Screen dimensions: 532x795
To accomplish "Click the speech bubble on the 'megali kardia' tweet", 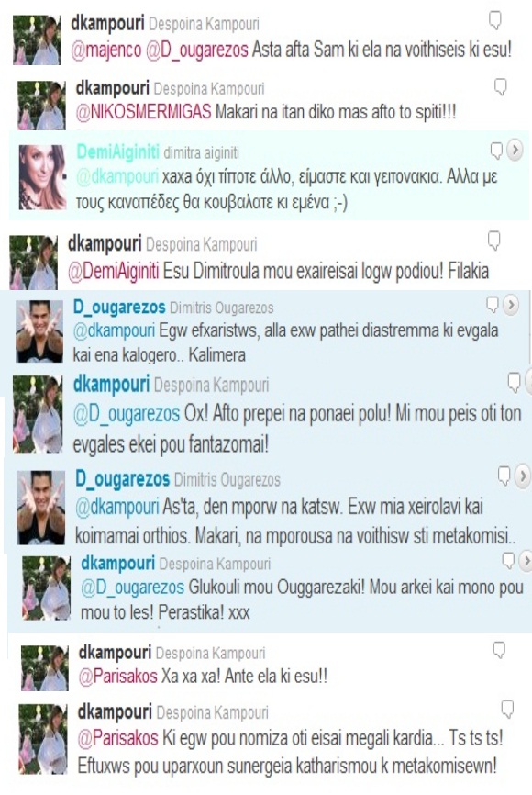I will pyautogui.click(x=507, y=709).
